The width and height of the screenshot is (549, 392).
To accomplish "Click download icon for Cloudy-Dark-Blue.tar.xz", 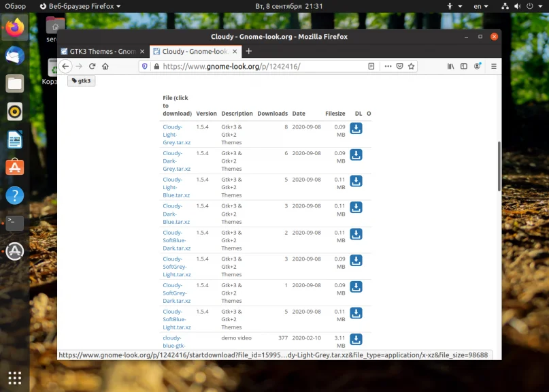I will 356,208.
